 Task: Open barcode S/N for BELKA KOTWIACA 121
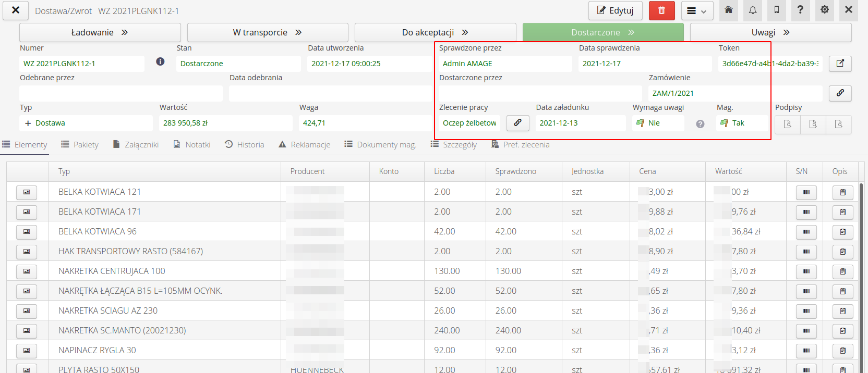[x=806, y=192]
